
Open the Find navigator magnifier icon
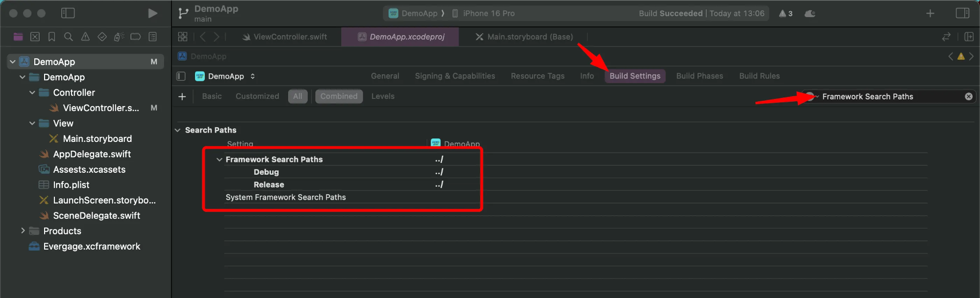pos(69,37)
